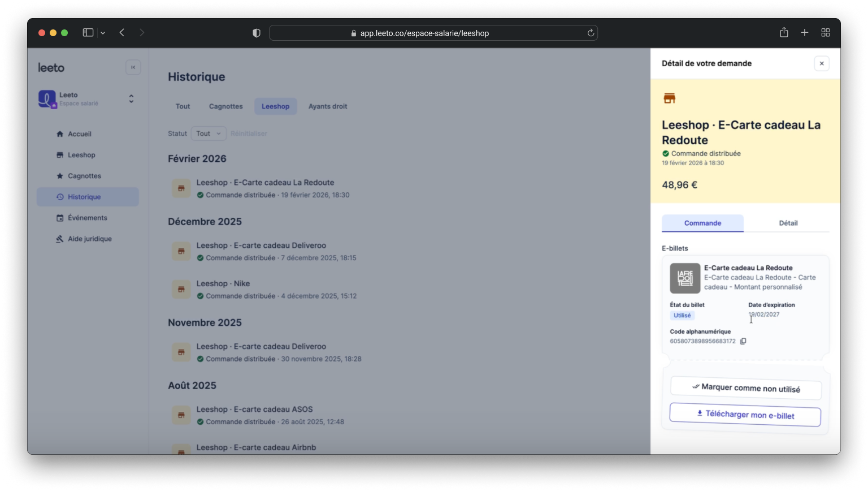Image resolution: width=868 pixels, height=491 pixels.
Task: Go to Aide juridique in the sidebar
Action: click(89, 239)
